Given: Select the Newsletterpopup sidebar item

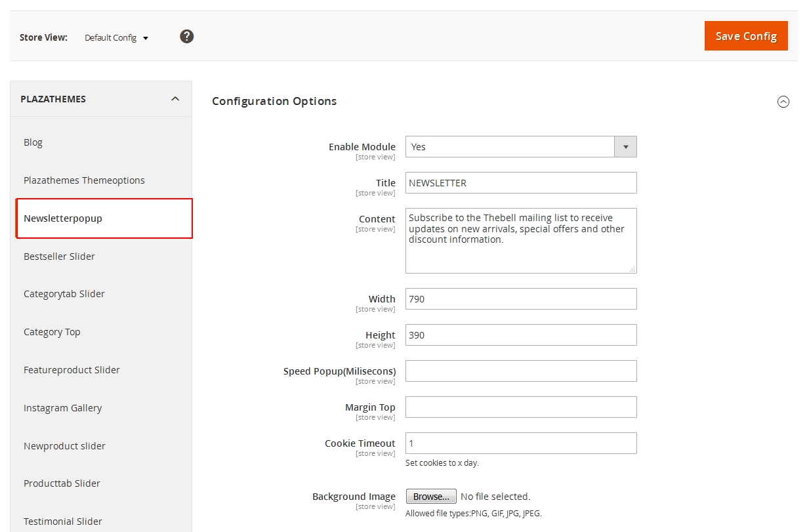Looking at the screenshot, I should tap(63, 218).
